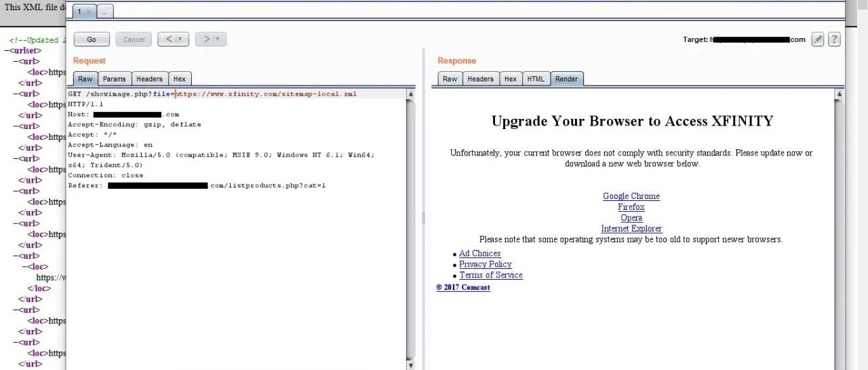Click the Accept-Encoding: gzip, deflate line

point(134,125)
